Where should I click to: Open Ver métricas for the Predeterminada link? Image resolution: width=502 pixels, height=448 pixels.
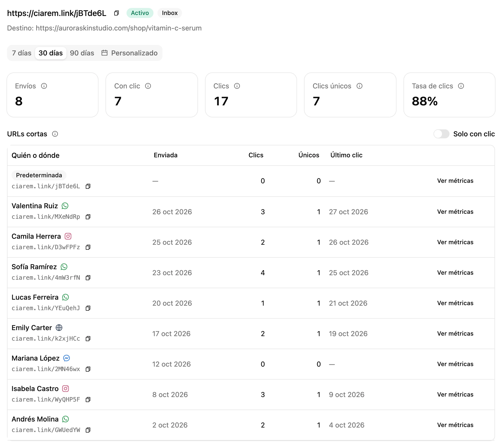click(x=455, y=181)
